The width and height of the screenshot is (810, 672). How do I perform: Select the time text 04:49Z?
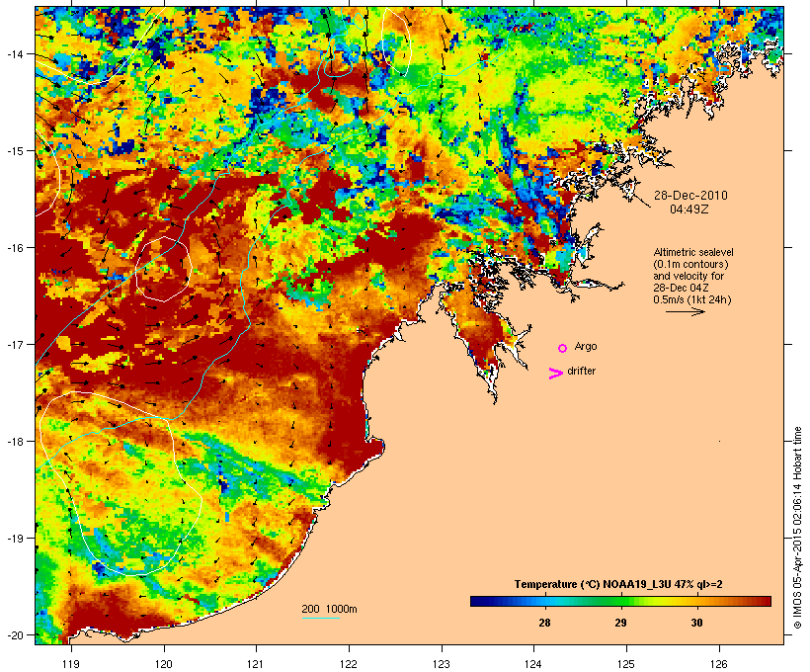pyautogui.click(x=689, y=210)
